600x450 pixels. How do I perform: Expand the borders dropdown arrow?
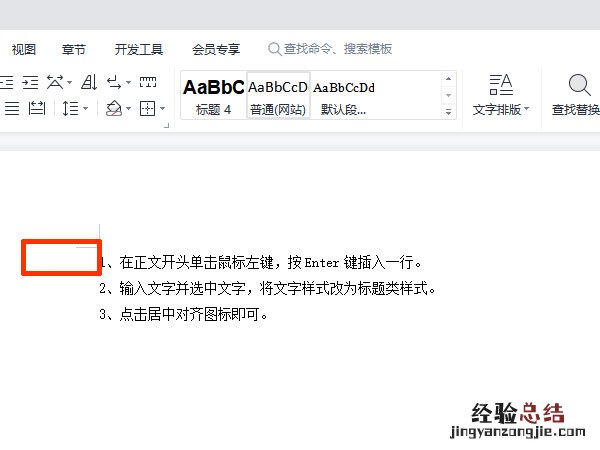pos(162,108)
